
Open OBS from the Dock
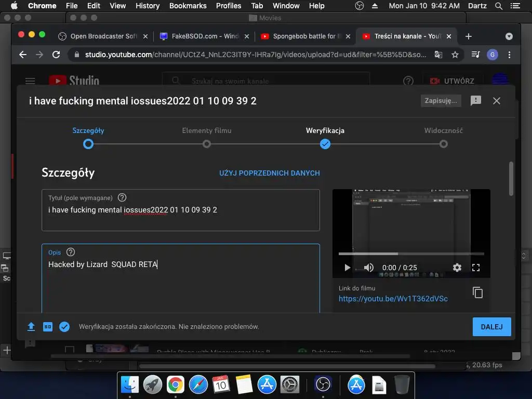[x=323, y=384]
